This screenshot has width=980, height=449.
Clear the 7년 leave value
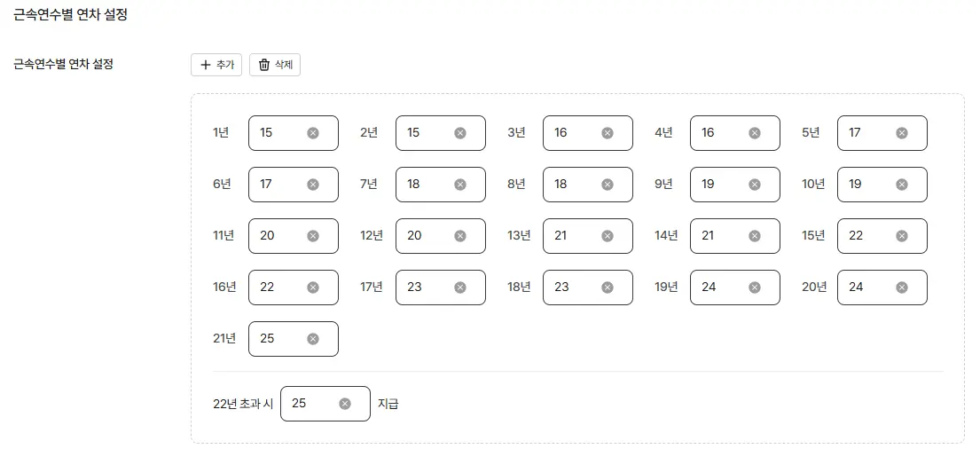(x=460, y=185)
